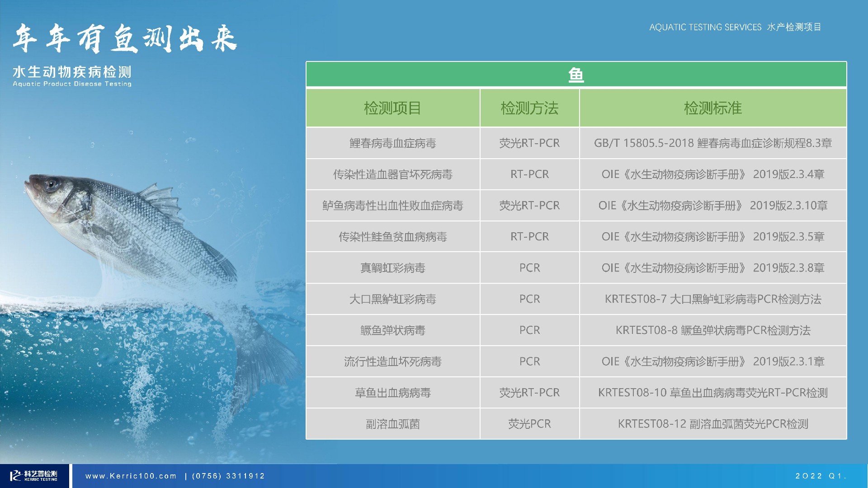Click the KRTEST08-7 standard cell
The width and height of the screenshot is (868, 488).
click(x=713, y=299)
